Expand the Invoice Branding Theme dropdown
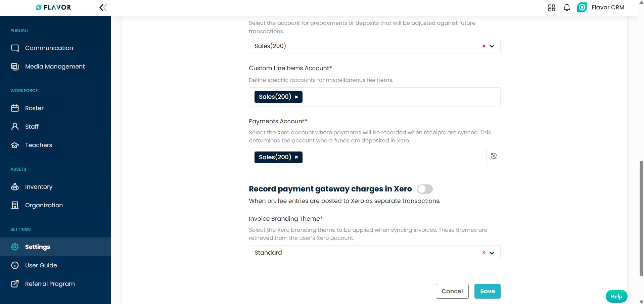The image size is (644, 304). (x=492, y=253)
